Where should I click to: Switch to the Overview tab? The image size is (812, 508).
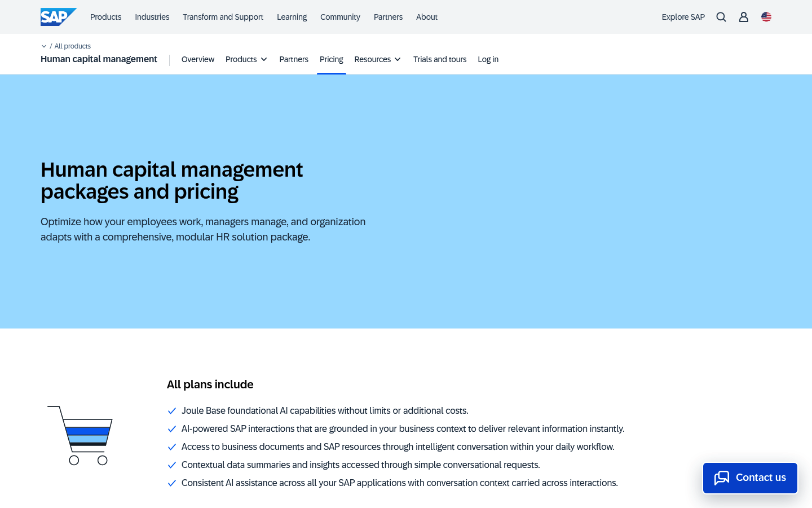(198, 59)
